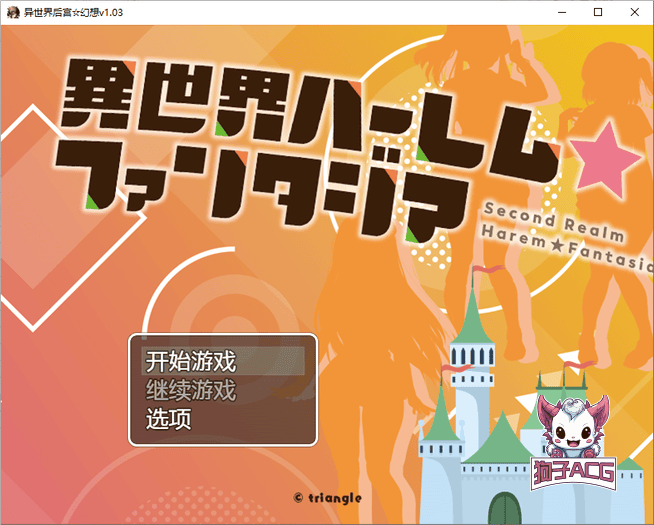This screenshot has width=654, height=525.
Task: Click the app icon in title bar
Action: click(x=13, y=13)
